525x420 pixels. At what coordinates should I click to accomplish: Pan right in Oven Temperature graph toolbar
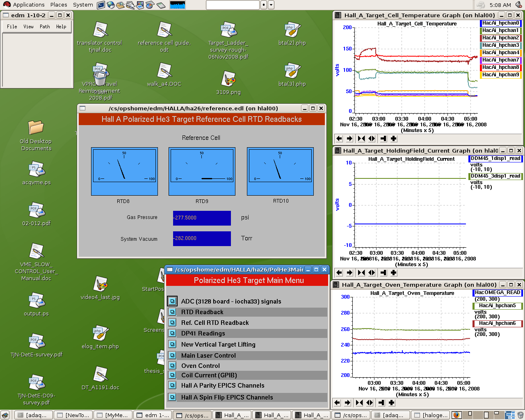click(x=347, y=403)
